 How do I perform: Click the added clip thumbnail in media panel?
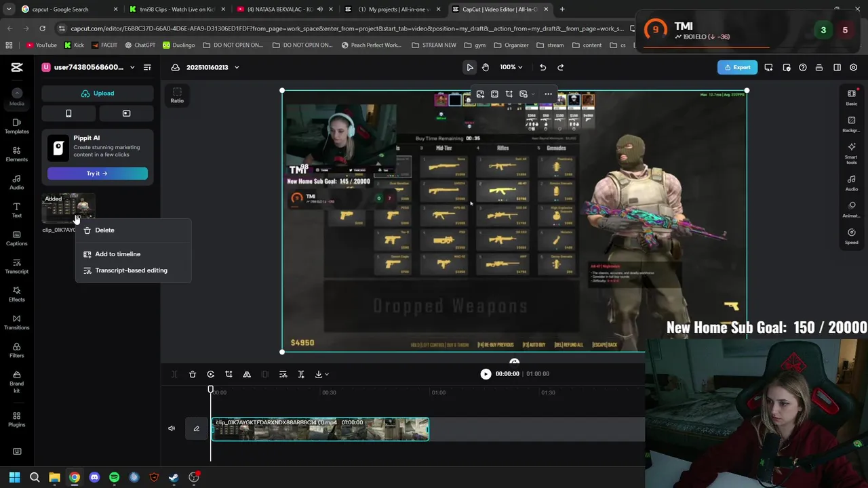68,209
